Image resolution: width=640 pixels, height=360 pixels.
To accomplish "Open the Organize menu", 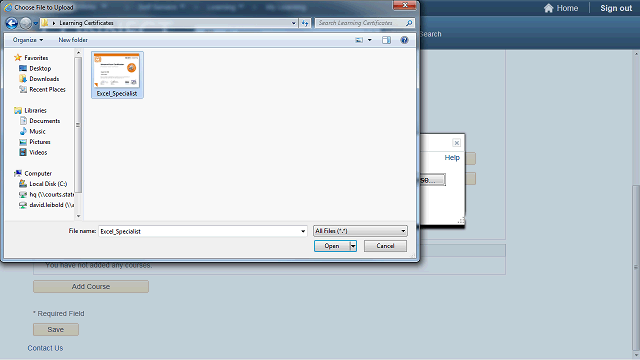I will point(28,40).
